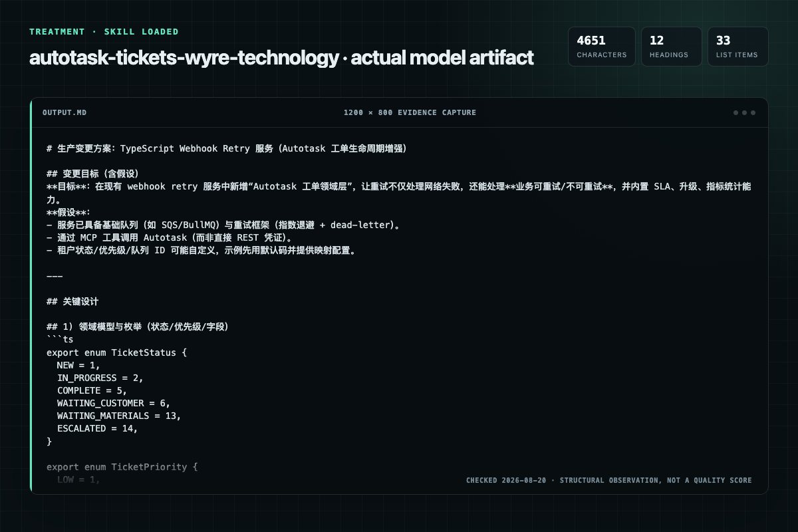Click the '## 变更目标（含假设）' heading
The width and height of the screenshot is (798, 532).
click(92, 174)
